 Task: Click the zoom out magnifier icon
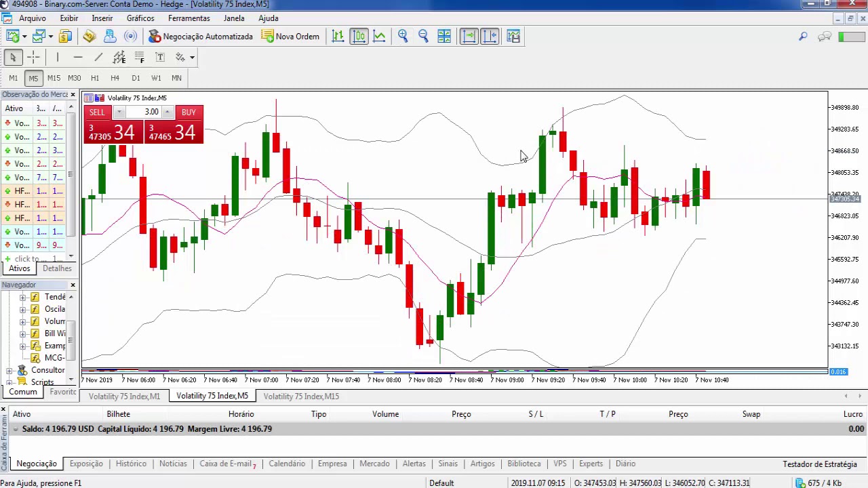(x=423, y=36)
